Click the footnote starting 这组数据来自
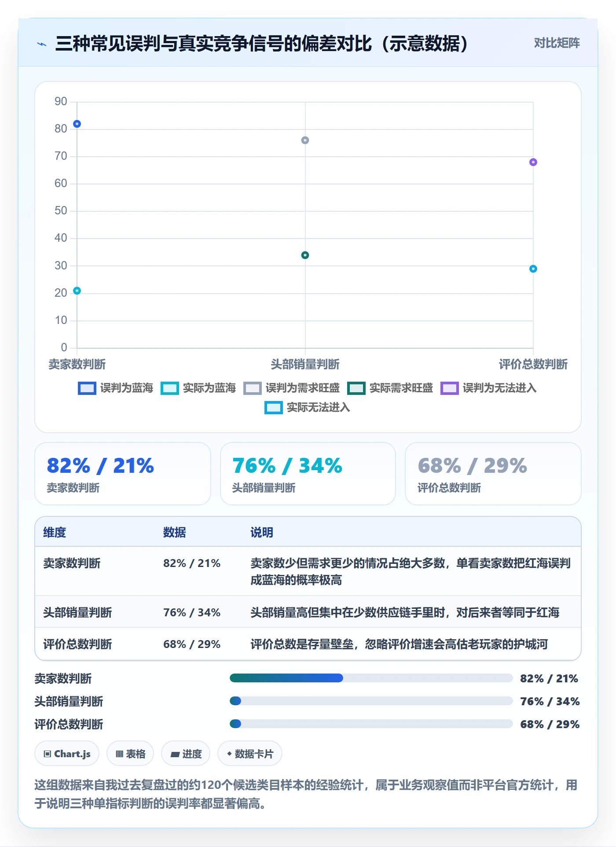616x847 pixels. point(306,794)
